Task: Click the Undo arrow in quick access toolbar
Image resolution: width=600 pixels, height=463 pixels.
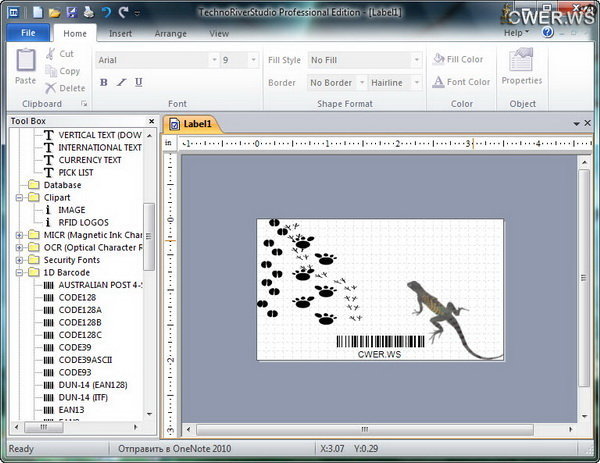Action: 106,12
